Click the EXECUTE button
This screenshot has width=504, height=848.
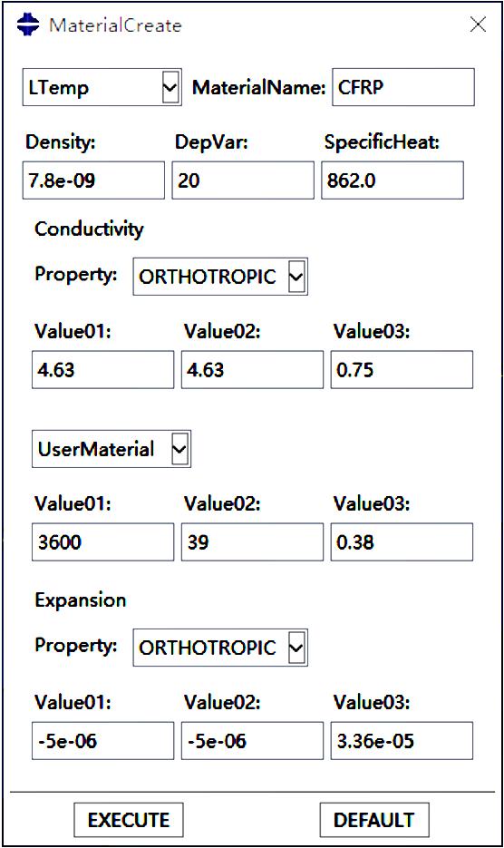point(129,820)
